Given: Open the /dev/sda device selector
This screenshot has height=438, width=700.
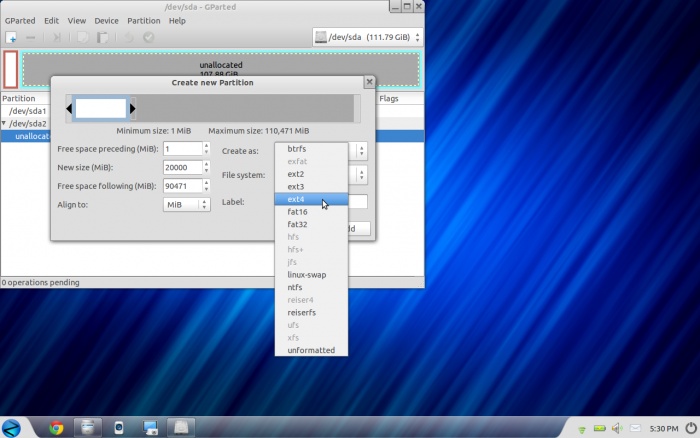Looking at the screenshot, I should (x=367, y=38).
